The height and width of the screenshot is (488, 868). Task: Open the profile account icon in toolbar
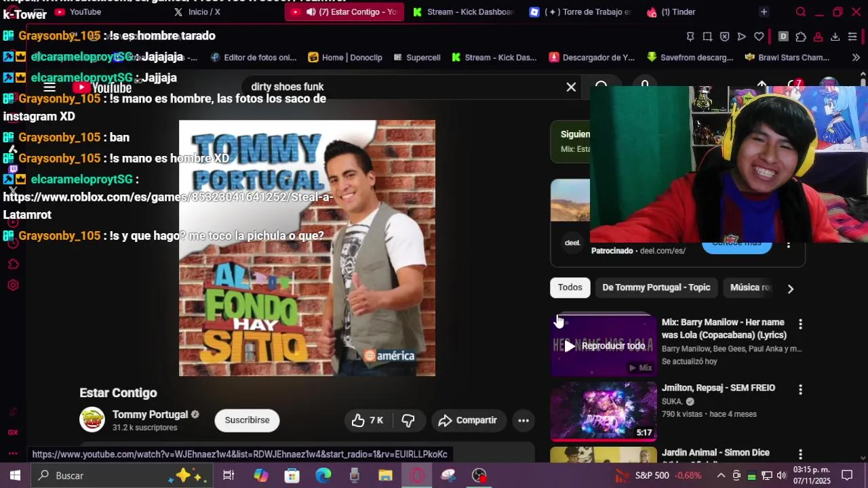[818, 37]
